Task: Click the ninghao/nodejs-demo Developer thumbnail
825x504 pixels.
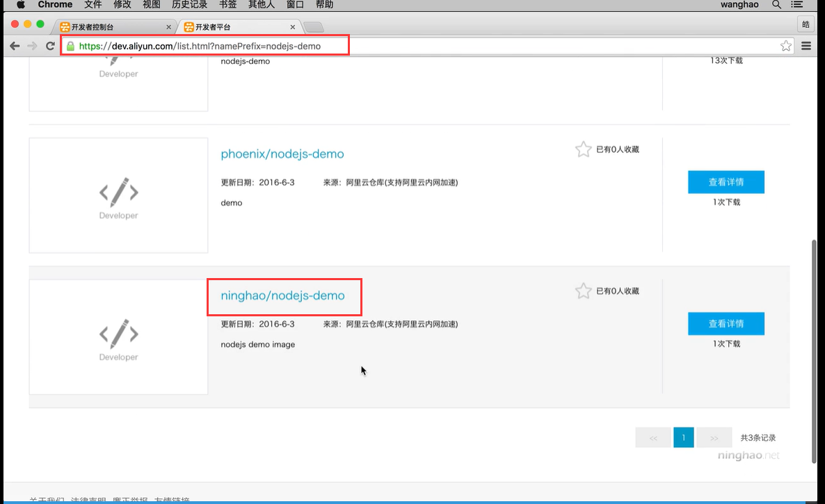Action: coord(118,337)
